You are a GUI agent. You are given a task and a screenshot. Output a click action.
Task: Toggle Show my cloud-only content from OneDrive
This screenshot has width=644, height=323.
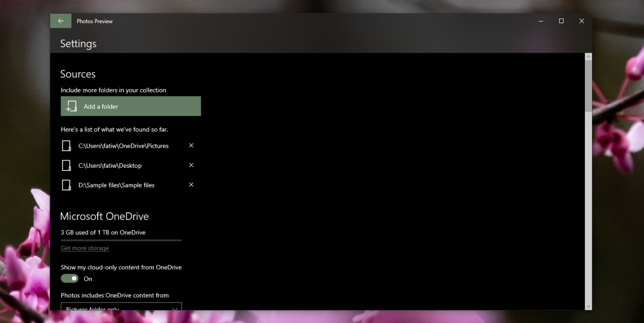pyautogui.click(x=70, y=278)
